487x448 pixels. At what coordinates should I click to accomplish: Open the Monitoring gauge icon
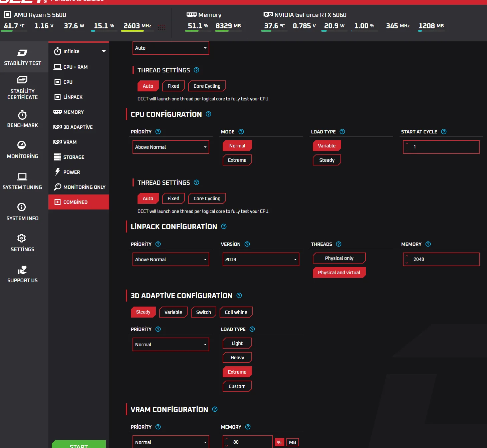click(21, 145)
